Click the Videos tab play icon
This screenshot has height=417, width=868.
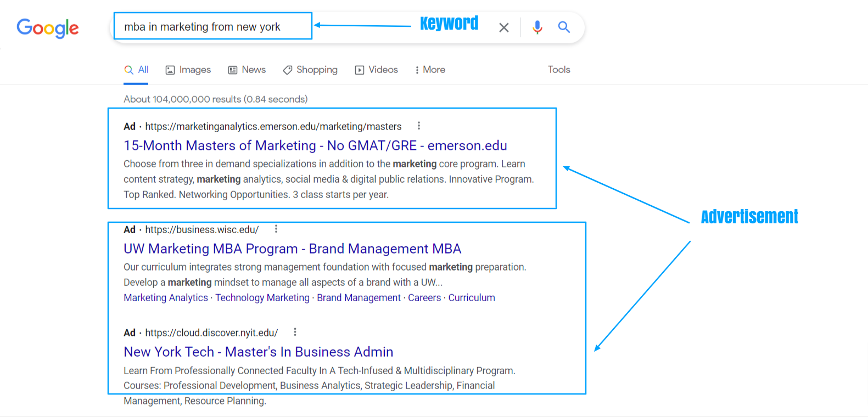[x=360, y=70]
